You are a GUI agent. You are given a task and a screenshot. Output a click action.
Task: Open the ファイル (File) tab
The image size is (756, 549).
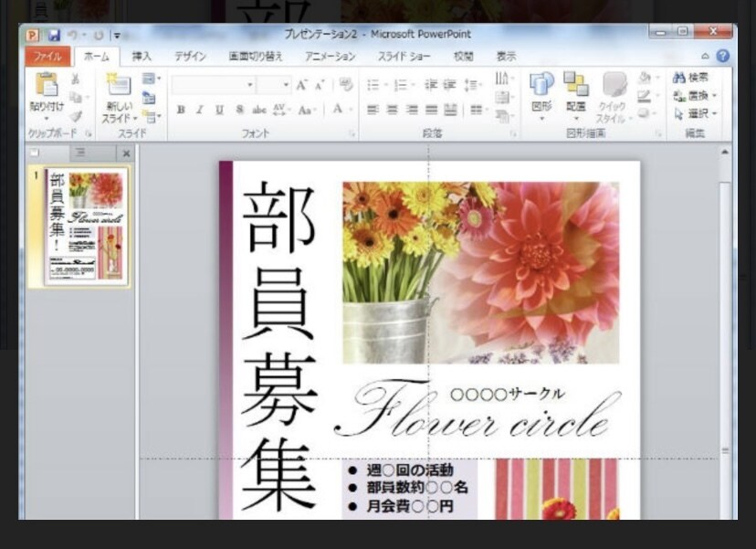coord(47,56)
